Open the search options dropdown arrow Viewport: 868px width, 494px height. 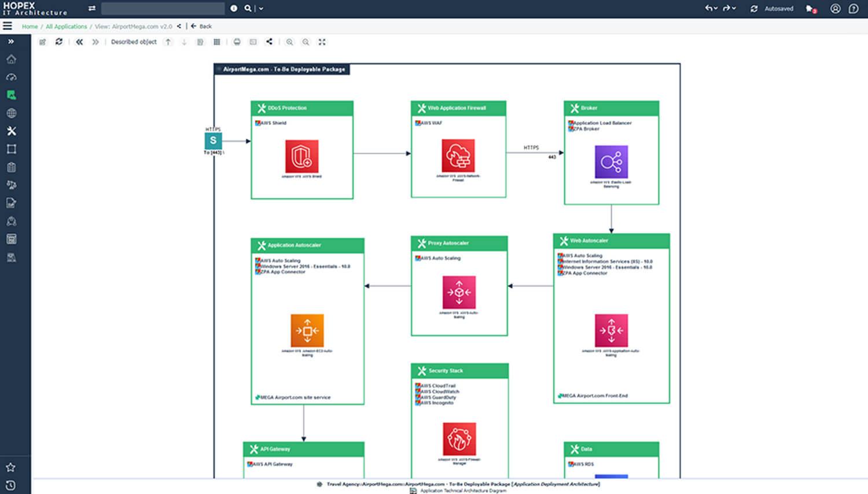pyautogui.click(x=261, y=9)
